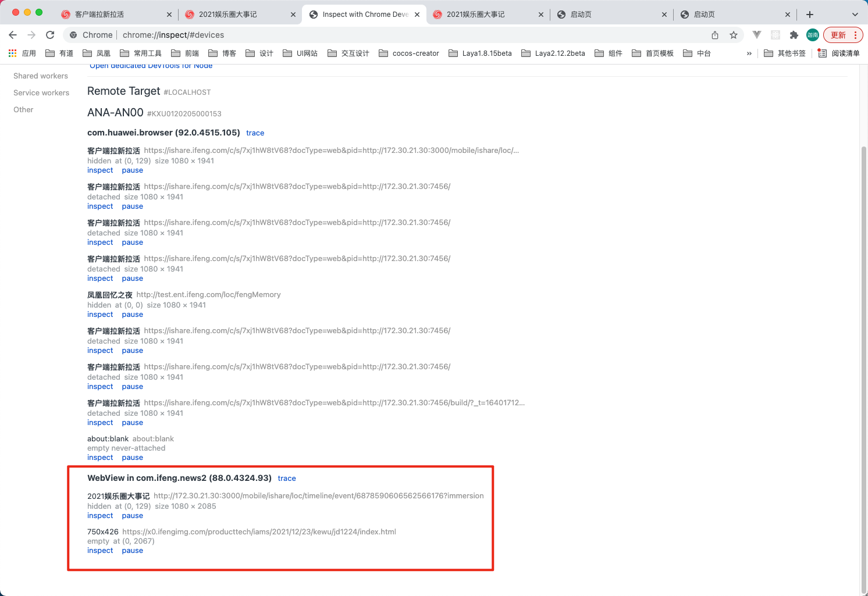Open the 交互设计 bookmark folder
The width and height of the screenshot is (868, 596).
click(x=348, y=53)
